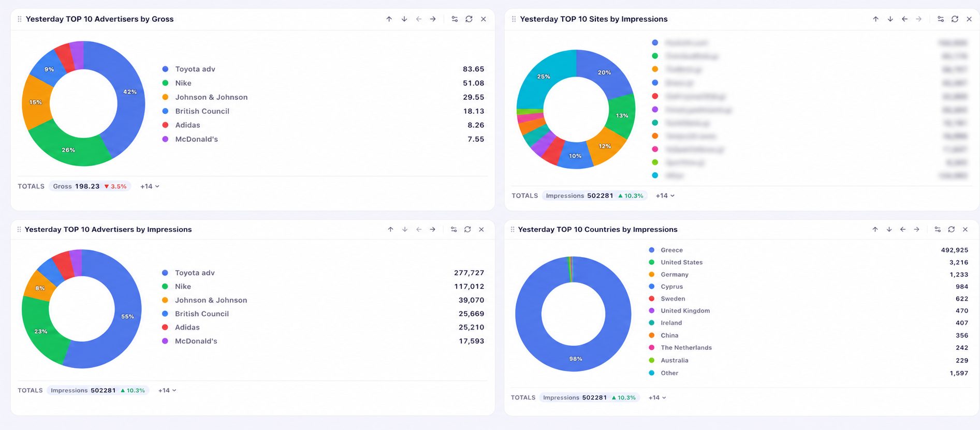This screenshot has width=980, height=430.
Task: Click Impressions 502281 chip in Countries widget
Action: pyautogui.click(x=590, y=397)
